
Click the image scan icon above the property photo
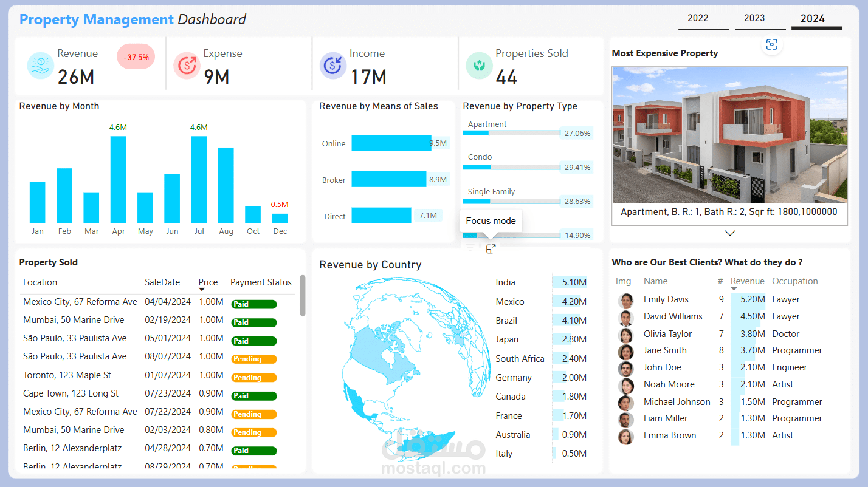[x=772, y=44]
